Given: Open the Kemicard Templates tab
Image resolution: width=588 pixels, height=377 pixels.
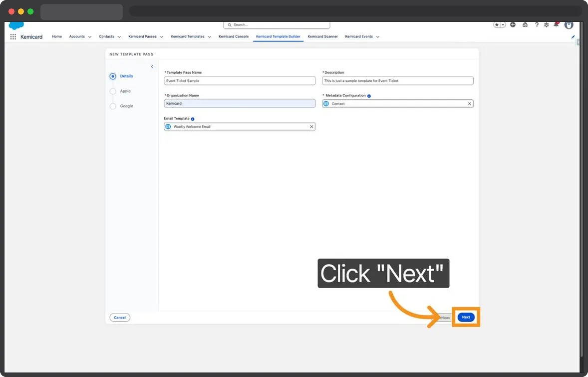Looking at the screenshot, I should 188,36.
